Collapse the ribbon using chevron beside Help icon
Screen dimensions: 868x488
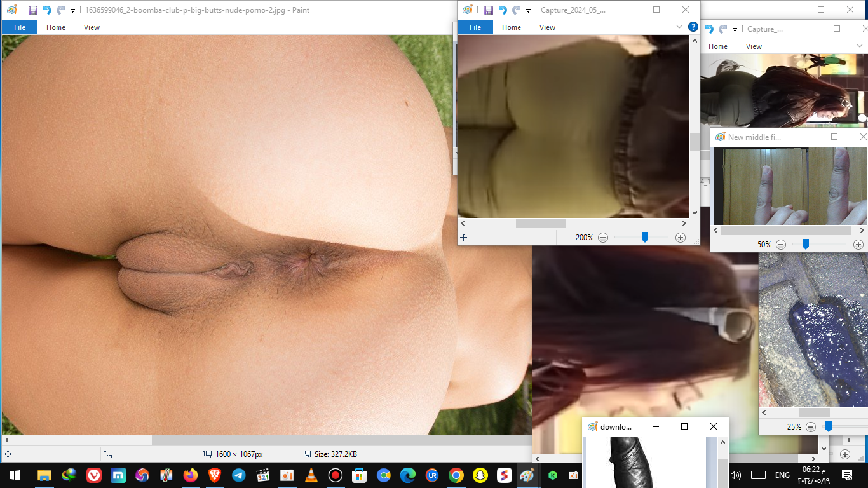[679, 27]
